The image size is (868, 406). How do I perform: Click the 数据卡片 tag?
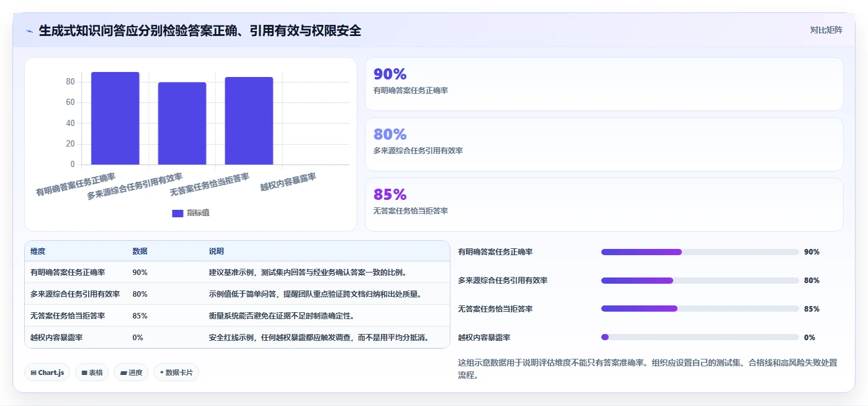click(176, 372)
